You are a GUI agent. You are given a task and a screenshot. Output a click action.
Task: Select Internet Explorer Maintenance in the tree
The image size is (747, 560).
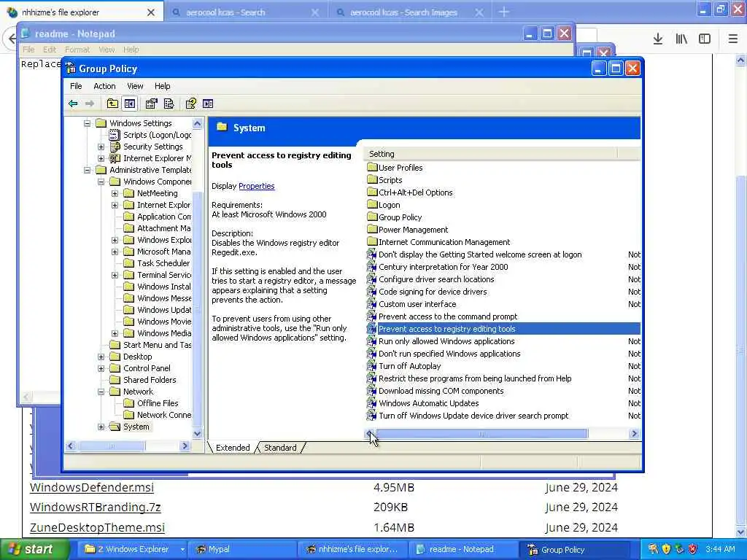coord(158,158)
